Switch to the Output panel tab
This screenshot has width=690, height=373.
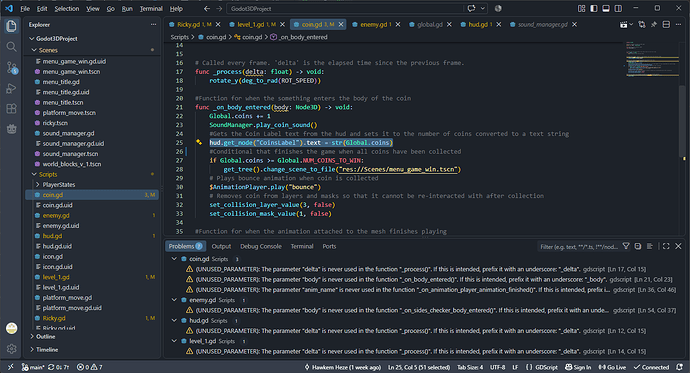tap(221, 246)
